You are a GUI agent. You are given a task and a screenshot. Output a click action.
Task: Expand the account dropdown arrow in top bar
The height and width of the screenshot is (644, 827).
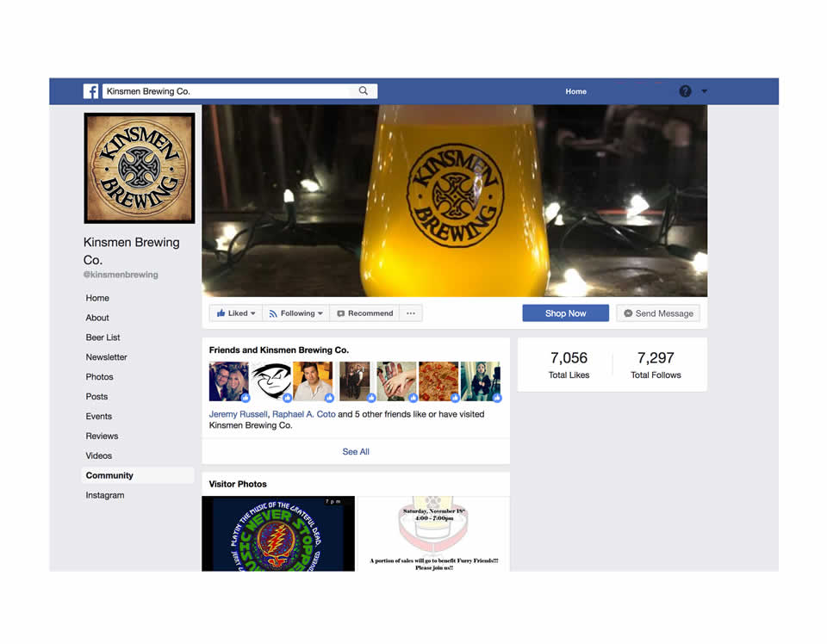tap(704, 91)
